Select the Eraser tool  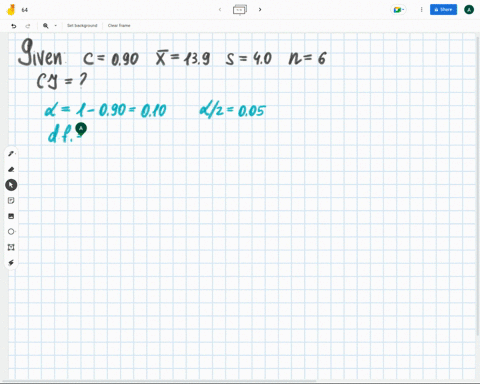(x=11, y=169)
